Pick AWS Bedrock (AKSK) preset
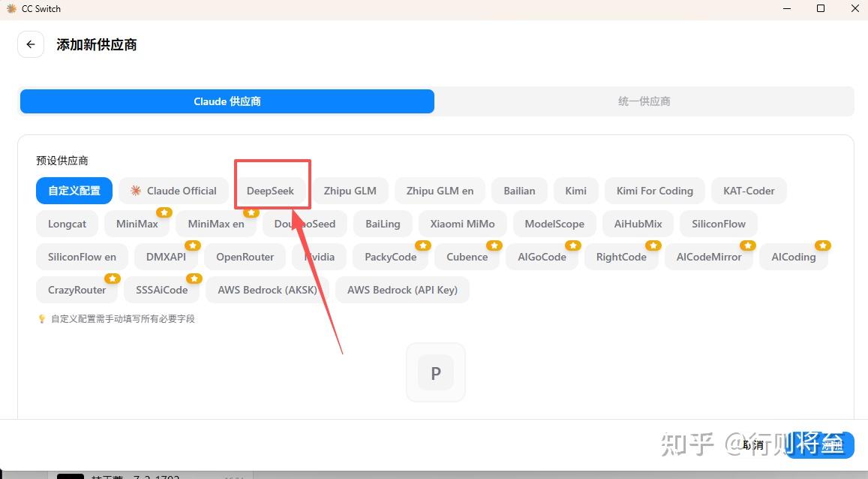This screenshot has width=868, height=479. (x=267, y=290)
